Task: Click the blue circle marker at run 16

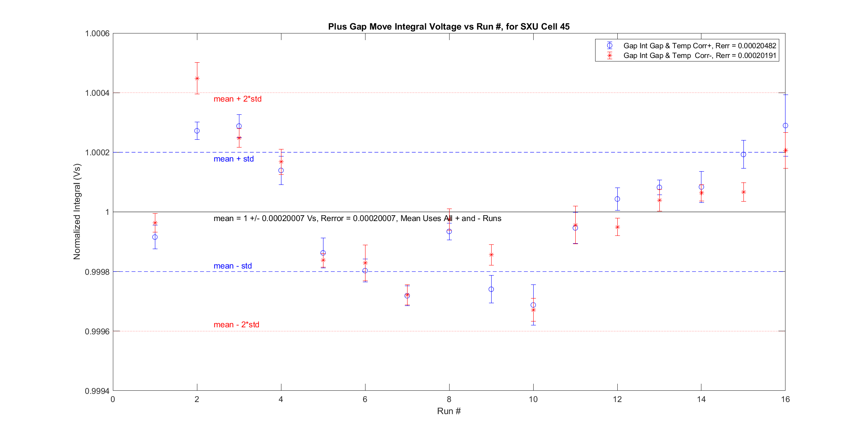Action: [785, 126]
